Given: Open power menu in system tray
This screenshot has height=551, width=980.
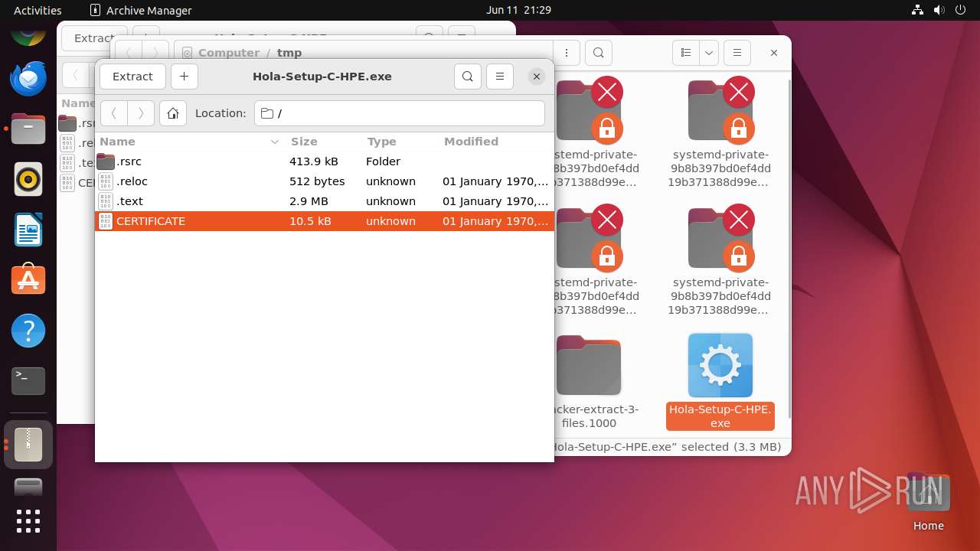Looking at the screenshot, I should click(960, 10).
